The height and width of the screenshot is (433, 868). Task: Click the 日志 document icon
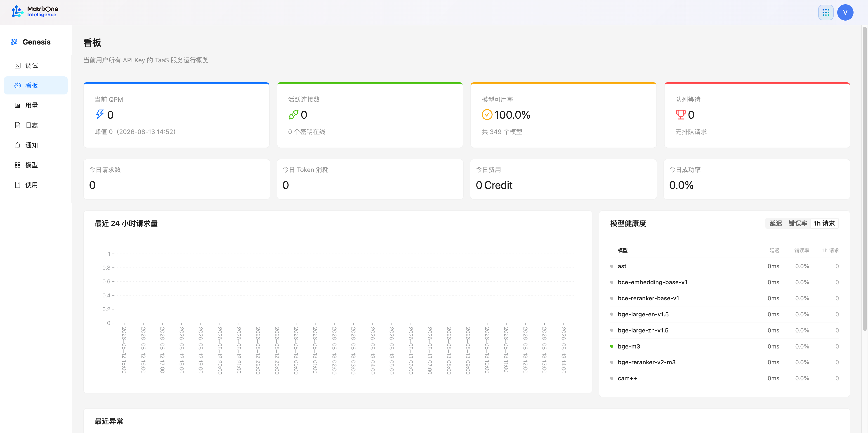[18, 125]
